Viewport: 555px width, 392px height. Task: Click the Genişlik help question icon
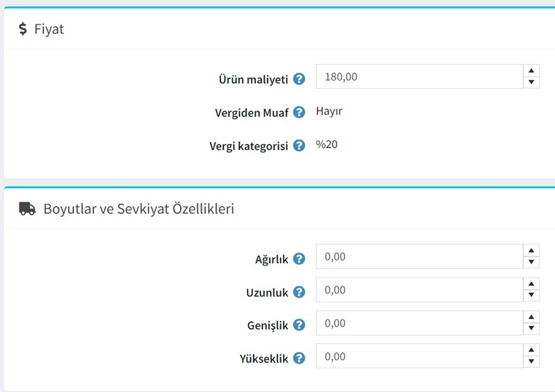click(299, 325)
